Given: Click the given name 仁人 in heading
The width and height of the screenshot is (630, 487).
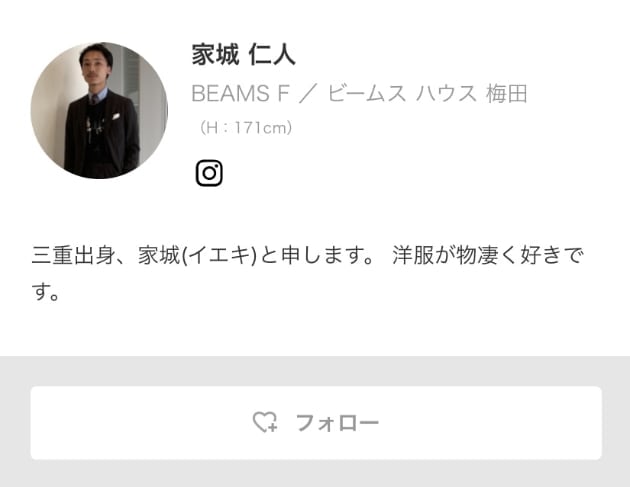Looking at the screenshot, I should point(272,55).
